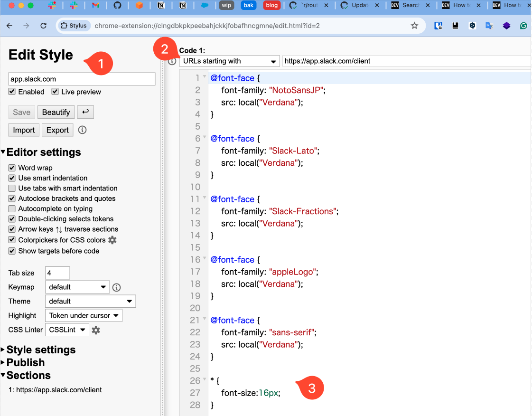Reload the page with refresh icon
Screen dimensions: 532x416
point(44,26)
